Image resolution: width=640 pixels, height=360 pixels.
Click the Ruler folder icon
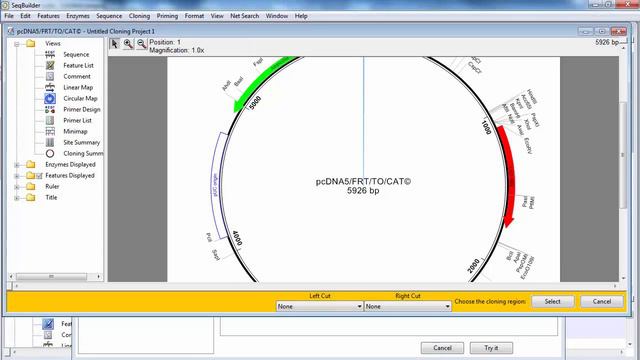point(31,187)
